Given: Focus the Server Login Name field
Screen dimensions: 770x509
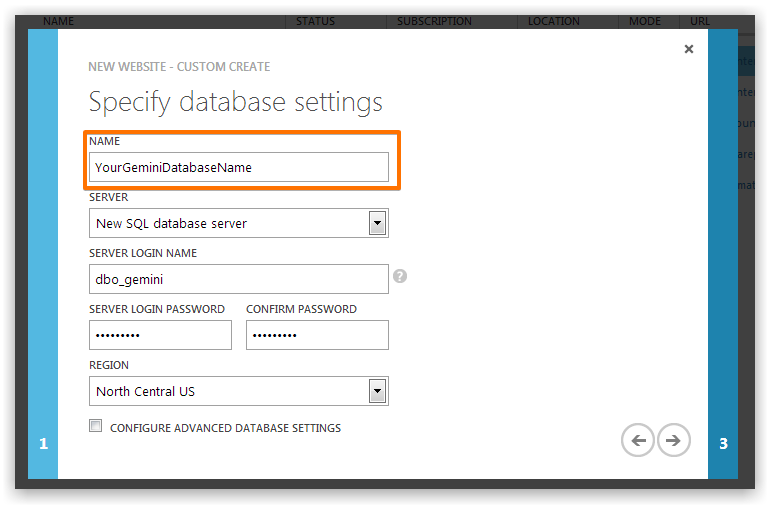Looking at the screenshot, I should (238, 279).
